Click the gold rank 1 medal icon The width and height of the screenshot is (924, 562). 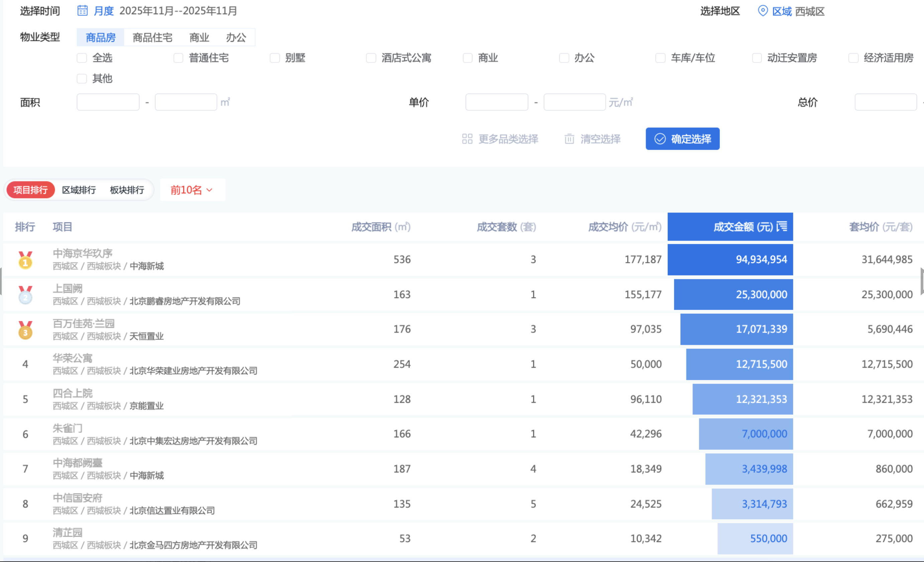click(25, 260)
